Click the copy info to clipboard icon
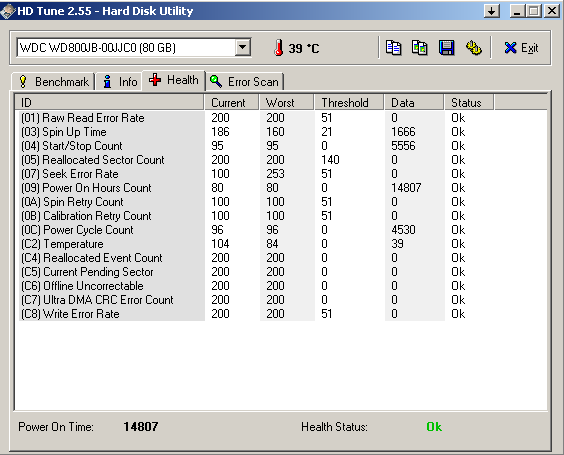Viewport: 564px width, 455px height. point(393,48)
